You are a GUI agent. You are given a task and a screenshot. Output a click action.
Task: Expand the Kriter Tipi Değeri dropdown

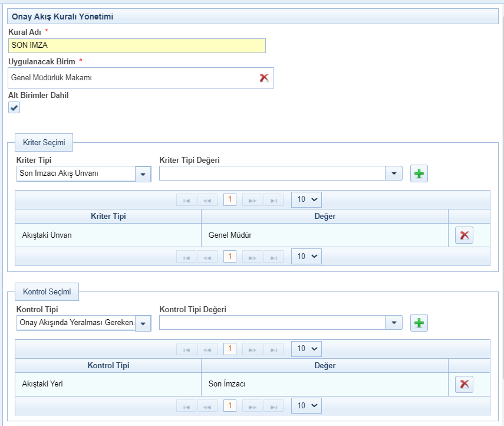point(393,173)
